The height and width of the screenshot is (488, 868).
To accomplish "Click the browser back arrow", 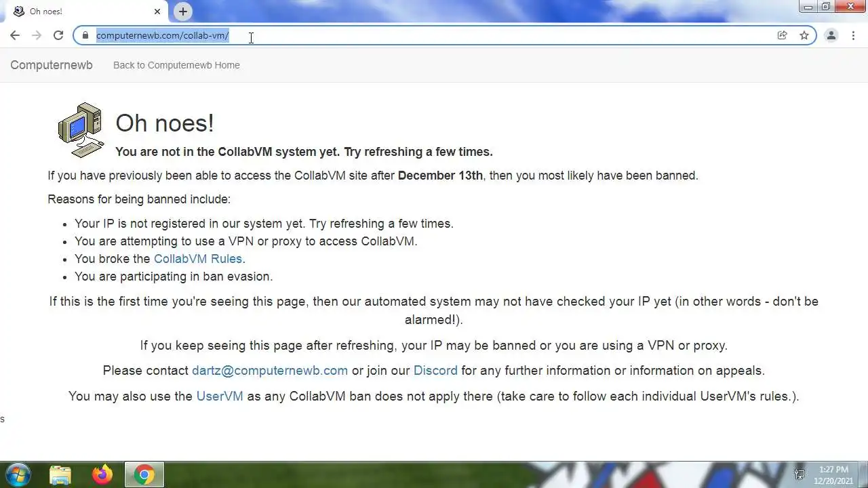I will coord(15,35).
